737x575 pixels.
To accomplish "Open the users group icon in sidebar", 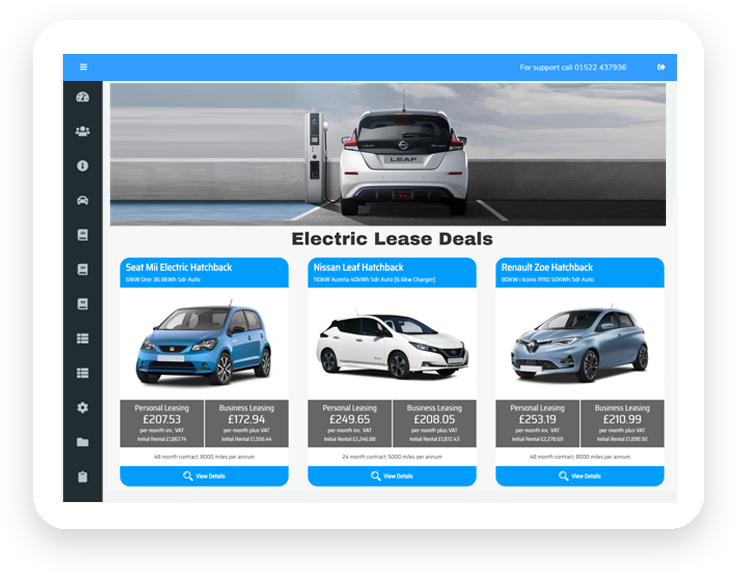I will 82,131.
